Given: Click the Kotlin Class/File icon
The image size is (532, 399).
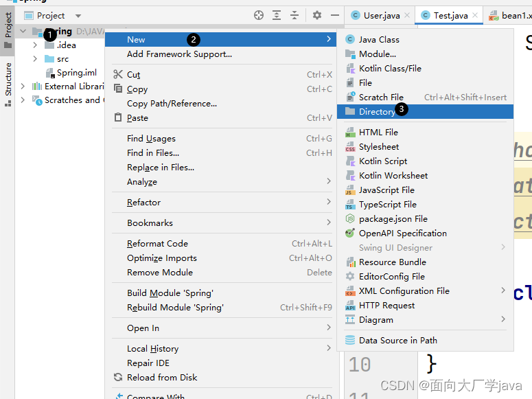Looking at the screenshot, I should 350,68.
